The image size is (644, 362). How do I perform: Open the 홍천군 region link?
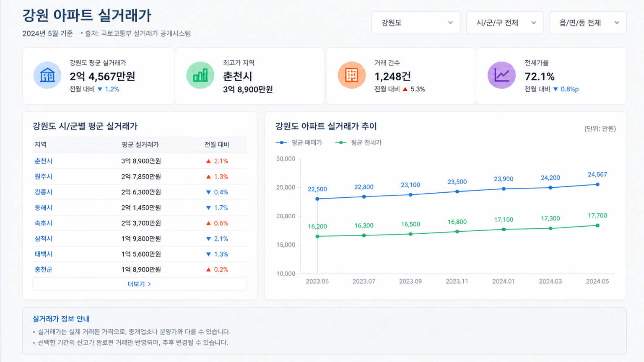pos(43,269)
